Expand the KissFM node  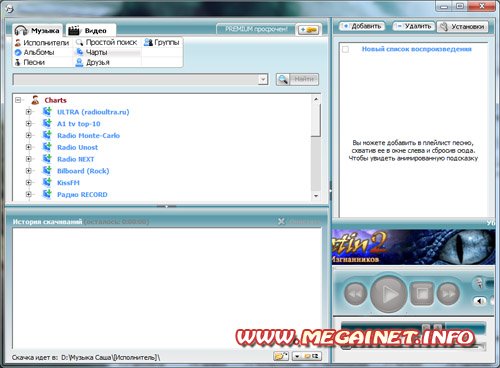tap(29, 183)
